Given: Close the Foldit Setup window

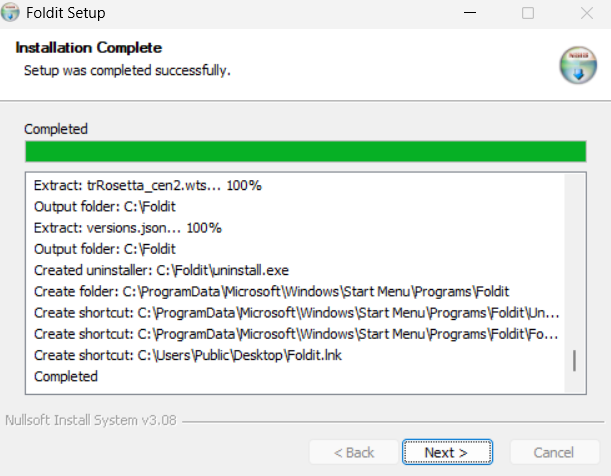Looking at the screenshot, I should pos(586,13).
